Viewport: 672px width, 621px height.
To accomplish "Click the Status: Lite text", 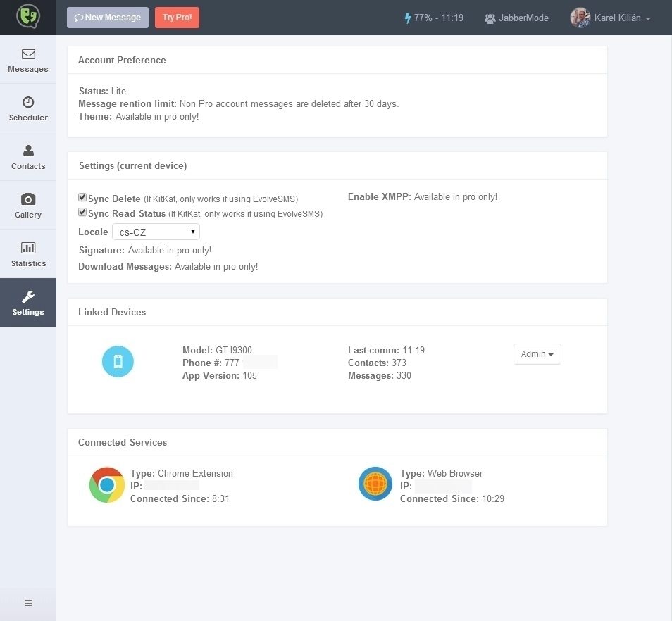I will coord(102,92).
